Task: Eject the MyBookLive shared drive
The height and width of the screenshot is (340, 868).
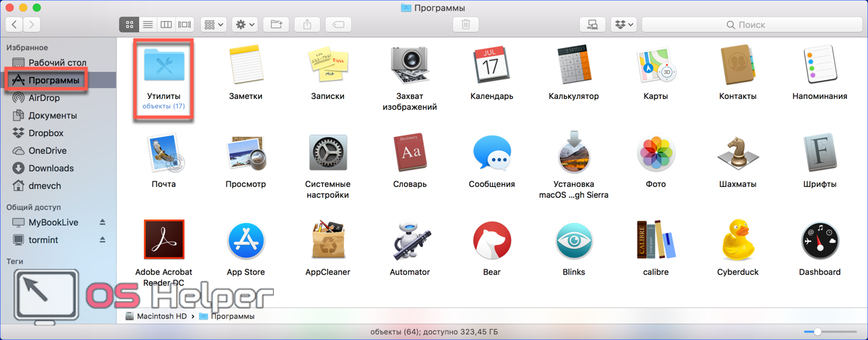Action: (103, 222)
